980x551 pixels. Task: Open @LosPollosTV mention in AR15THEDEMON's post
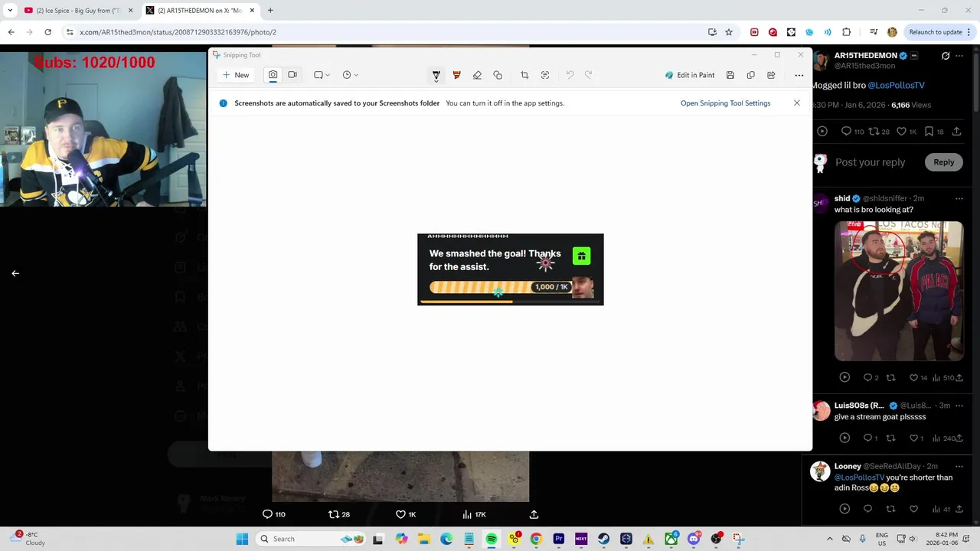click(x=896, y=86)
